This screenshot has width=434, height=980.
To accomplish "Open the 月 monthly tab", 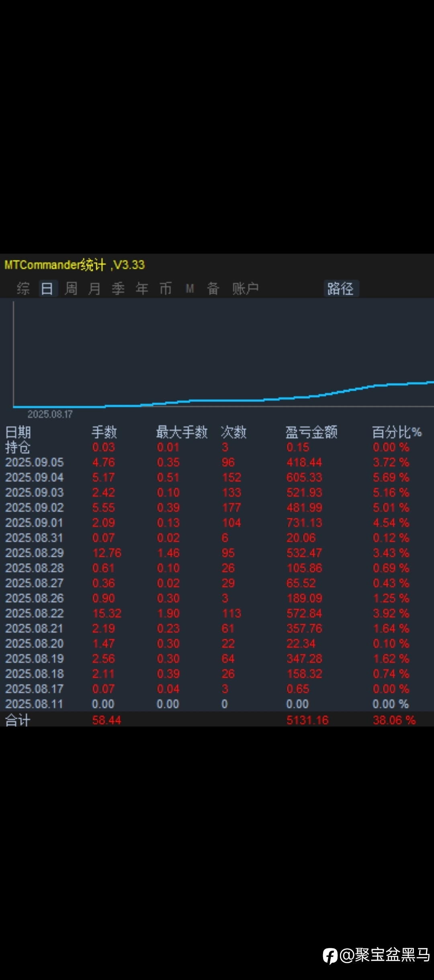I will [x=94, y=288].
